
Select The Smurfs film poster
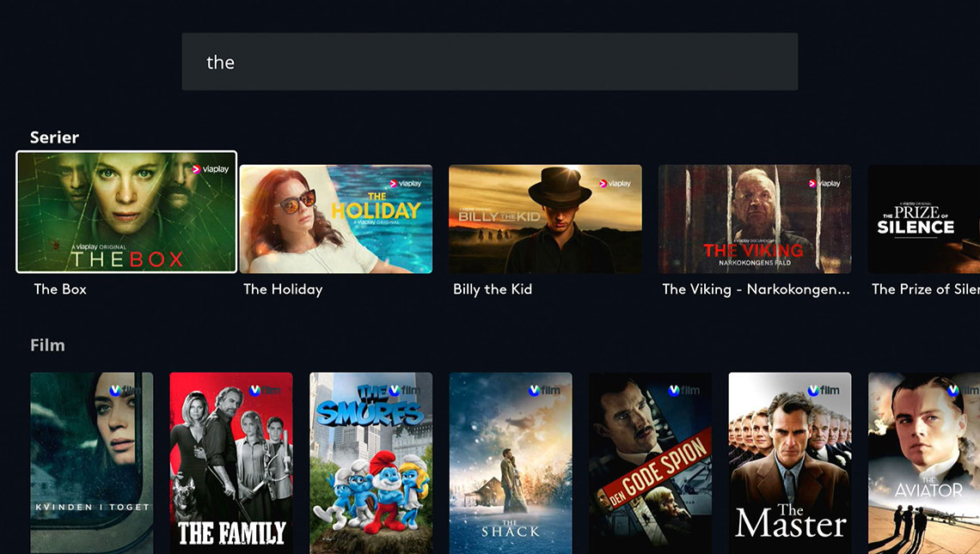click(371, 463)
